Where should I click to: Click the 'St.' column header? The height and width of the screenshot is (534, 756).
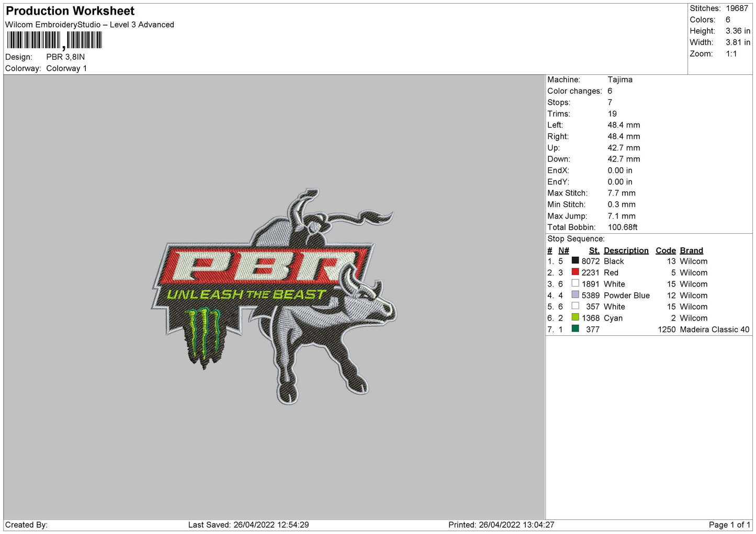594,251
